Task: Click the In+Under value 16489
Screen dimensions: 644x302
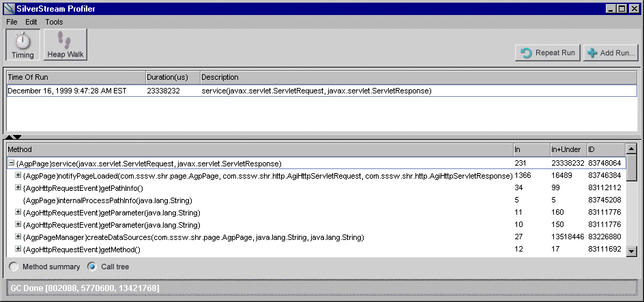Action: pos(561,176)
